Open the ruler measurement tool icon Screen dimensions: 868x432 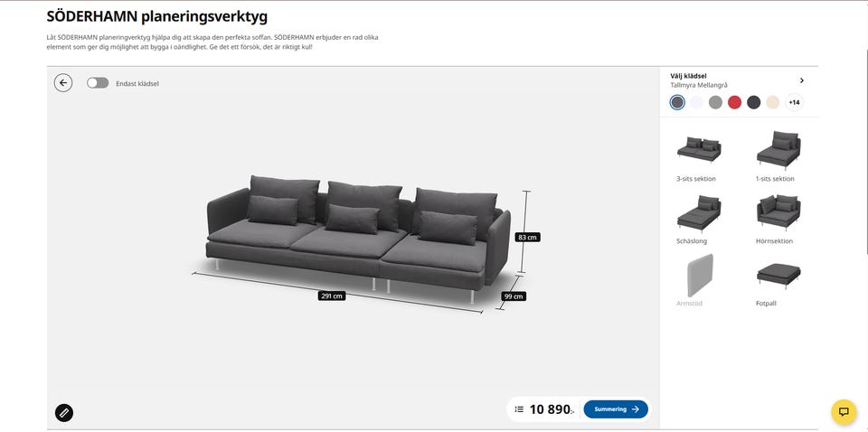point(64,413)
